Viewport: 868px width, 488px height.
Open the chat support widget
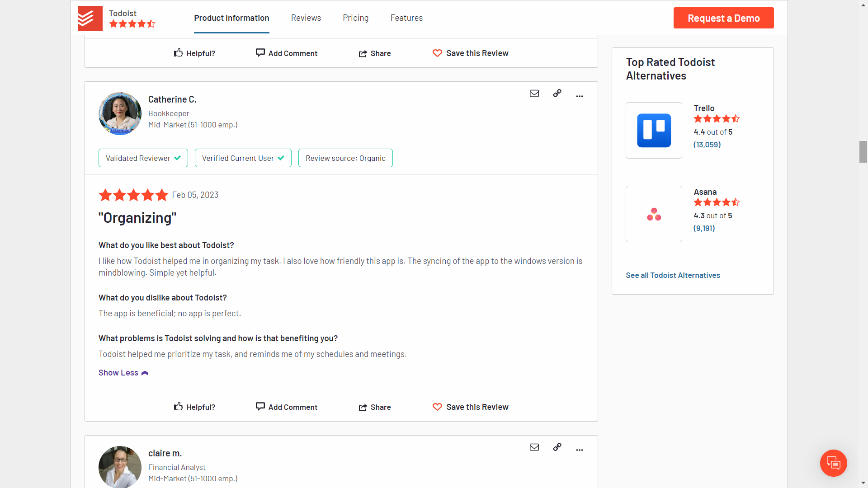point(833,463)
